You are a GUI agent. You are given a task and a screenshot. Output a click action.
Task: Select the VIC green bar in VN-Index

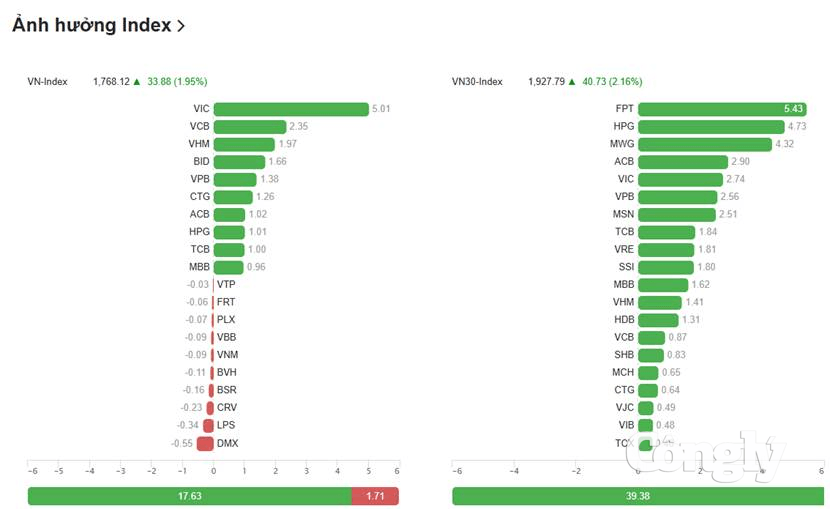click(291, 109)
